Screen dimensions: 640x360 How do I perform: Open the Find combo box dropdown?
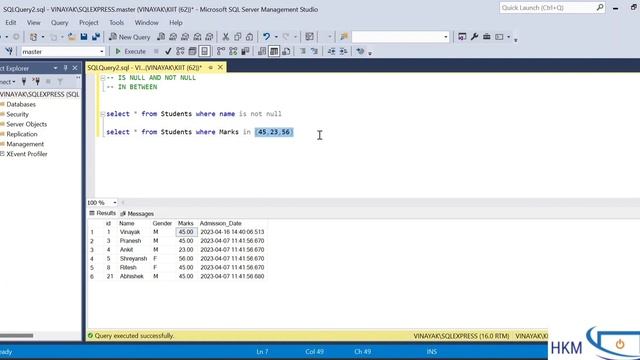[x=446, y=37]
